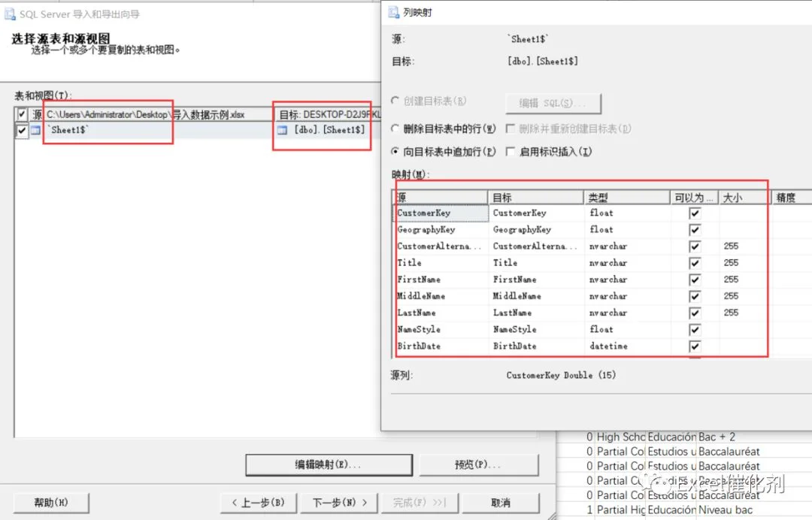Click the table icon beside source `Sheet1$`
This screenshot has width=812, height=520.
[x=36, y=131]
